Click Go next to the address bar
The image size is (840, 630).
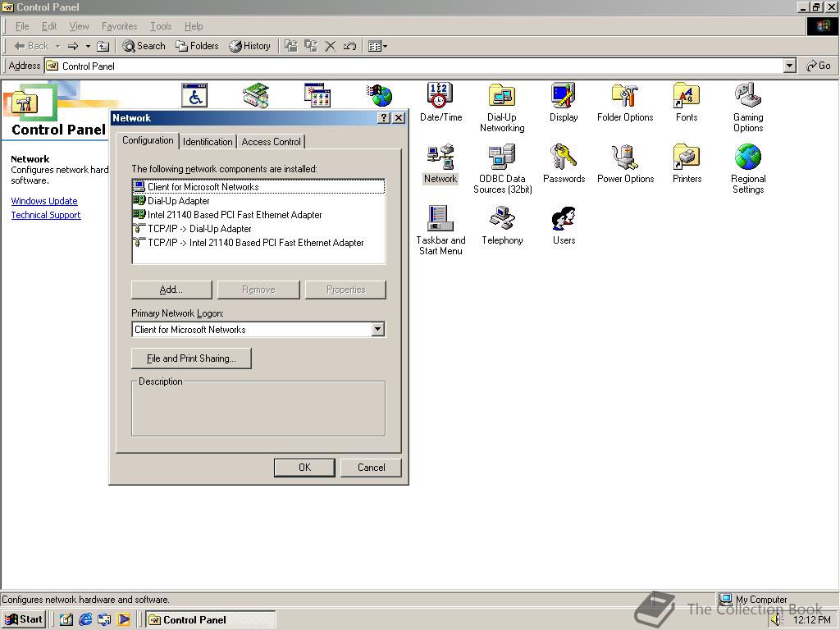[x=819, y=66]
